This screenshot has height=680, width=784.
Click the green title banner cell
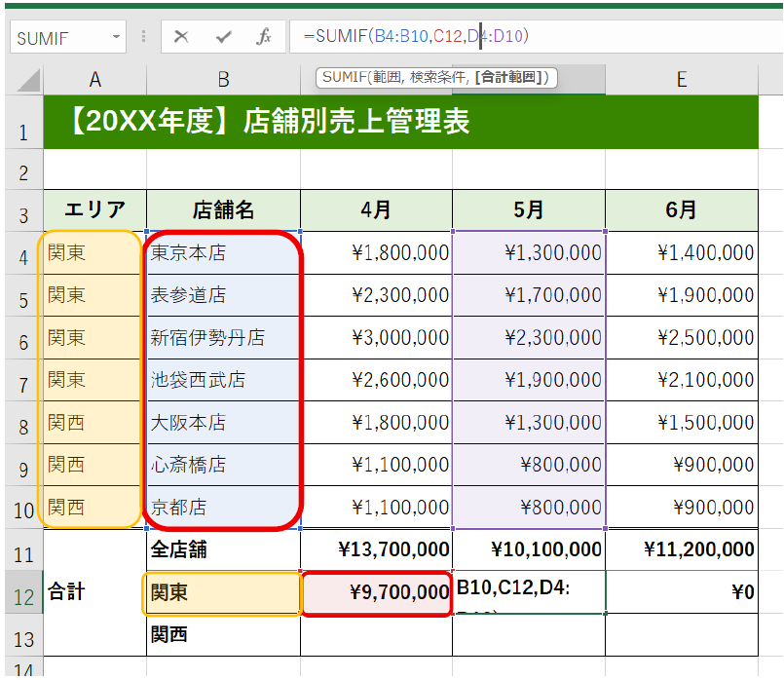pyautogui.click(x=400, y=122)
